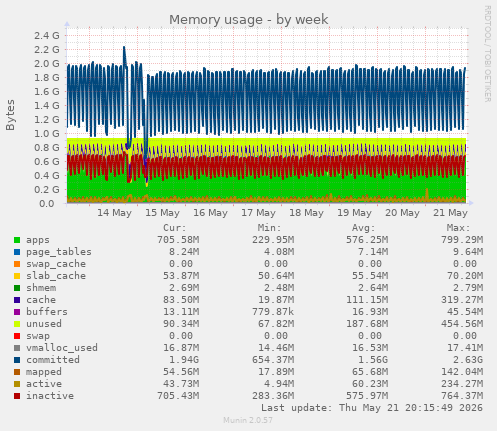497x431 pixels.
Task: Click the 'Avg:' column header
Action: (364, 228)
